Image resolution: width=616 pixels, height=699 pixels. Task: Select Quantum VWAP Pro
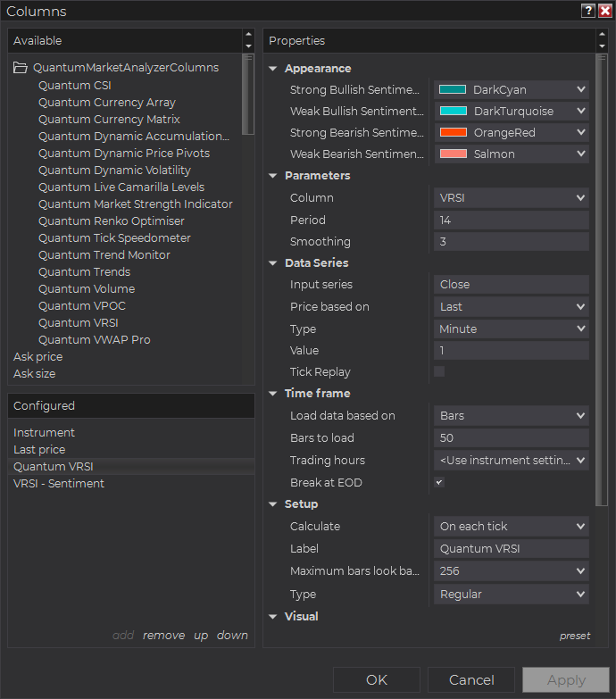[x=95, y=340]
